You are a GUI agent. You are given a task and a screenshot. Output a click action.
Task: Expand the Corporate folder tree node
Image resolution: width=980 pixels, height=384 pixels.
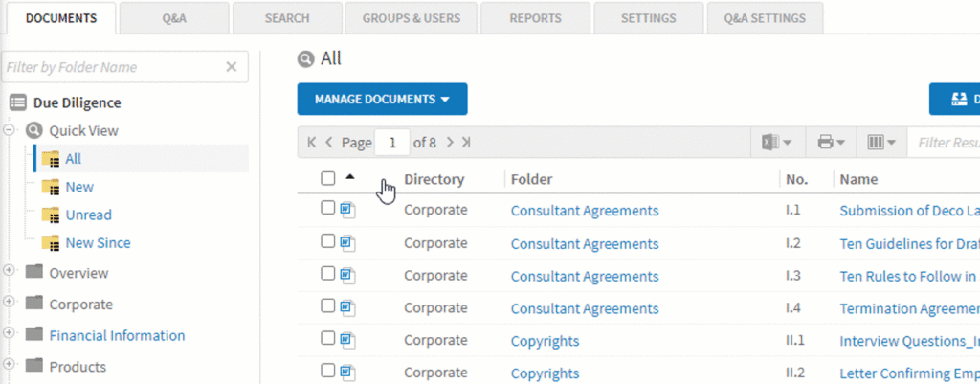point(11,303)
